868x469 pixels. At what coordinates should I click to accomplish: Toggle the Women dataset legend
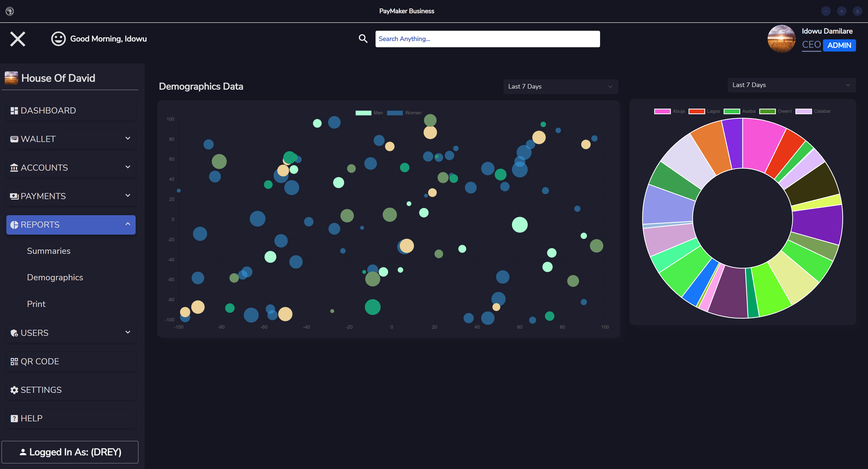(x=404, y=113)
